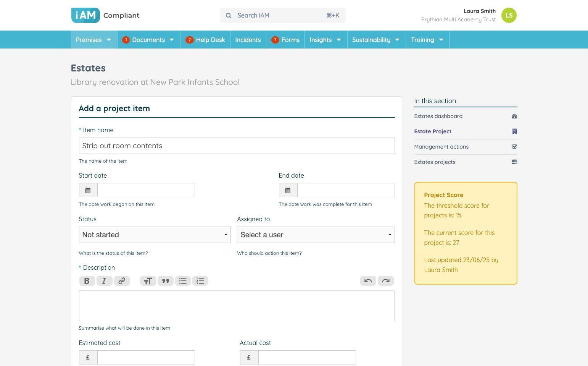Click the search magnifier icon
Screen dimensions: 588x366
point(229,16)
